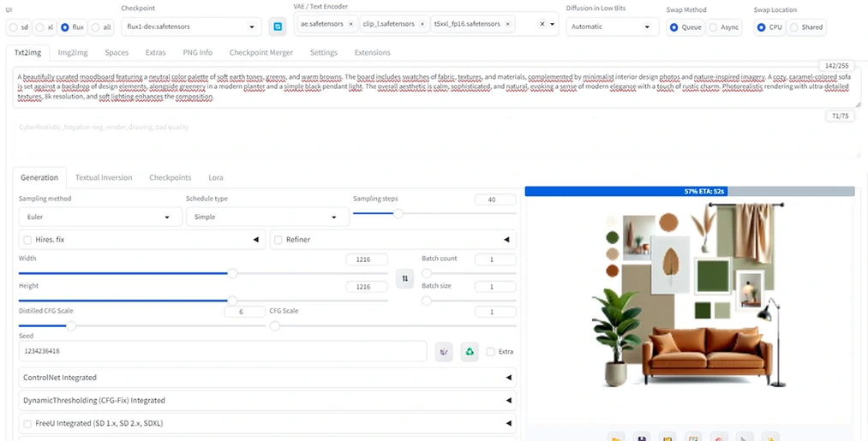Click the Batch count slider handle
The width and height of the screenshot is (868, 441).
coord(427,273)
